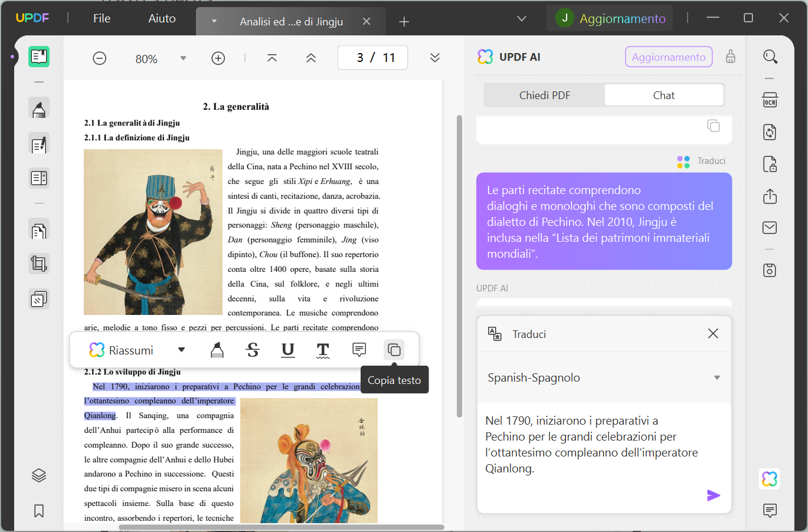This screenshot has height=532, width=808.
Task: Copy the AI response using the copy icon
Action: 714,126
